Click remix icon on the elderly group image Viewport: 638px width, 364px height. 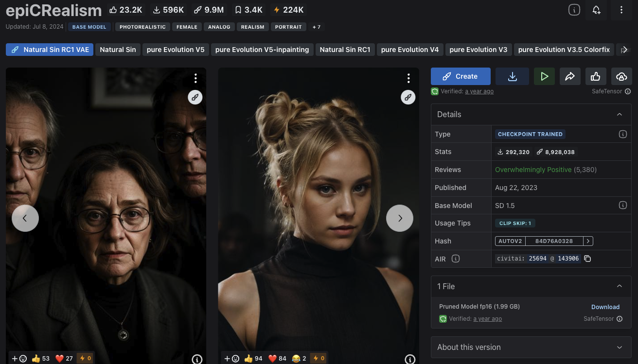(x=195, y=97)
